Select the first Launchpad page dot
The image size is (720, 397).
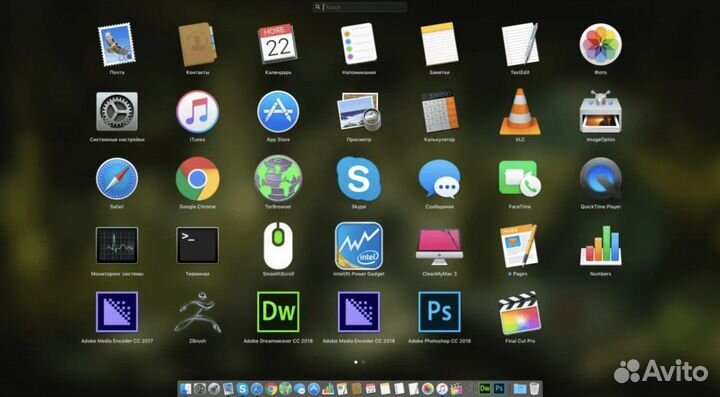click(355, 362)
